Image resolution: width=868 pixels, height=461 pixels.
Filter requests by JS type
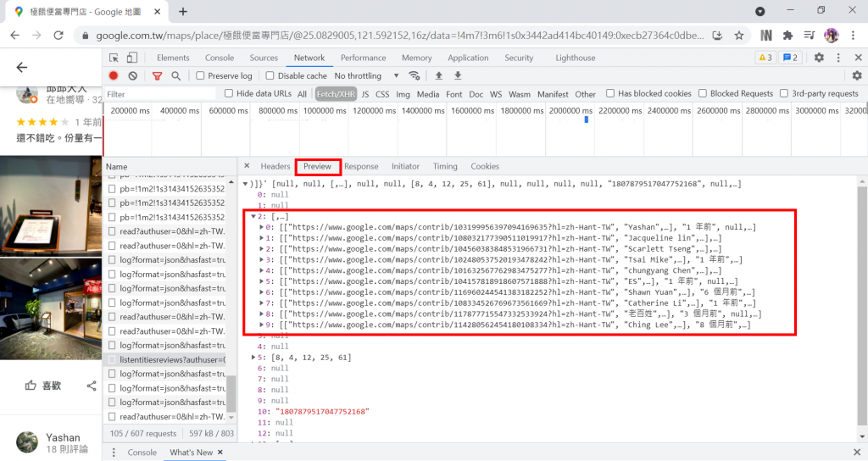coord(364,94)
